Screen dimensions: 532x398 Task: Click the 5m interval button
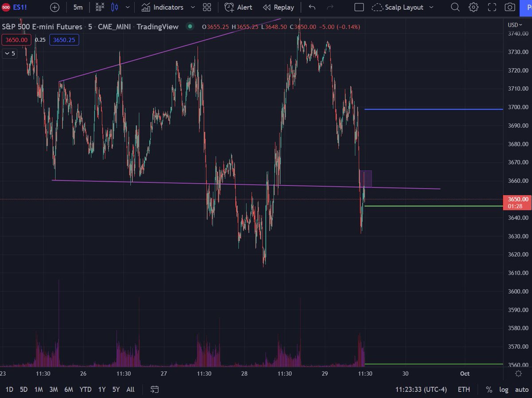77,7
